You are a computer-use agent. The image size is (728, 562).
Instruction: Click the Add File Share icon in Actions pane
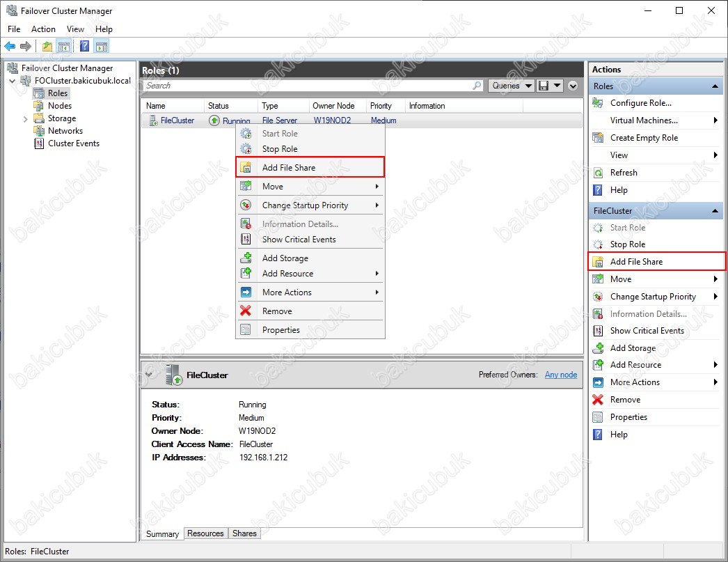598,261
